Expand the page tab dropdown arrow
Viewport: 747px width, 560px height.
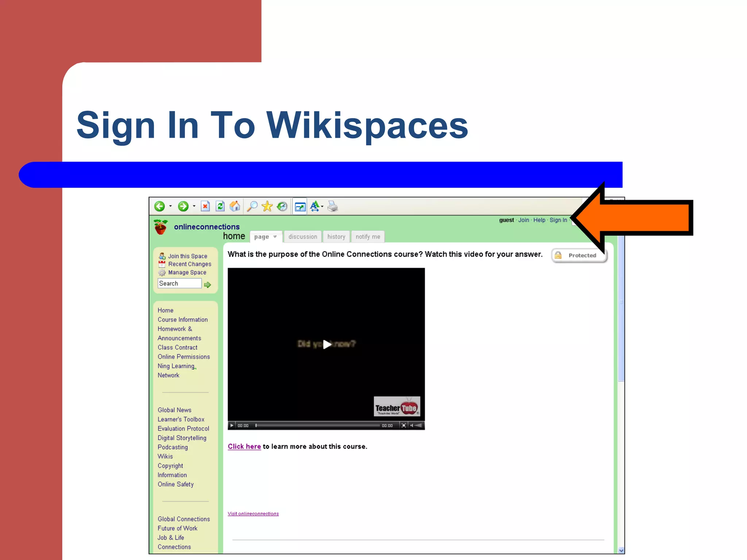click(275, 237)
